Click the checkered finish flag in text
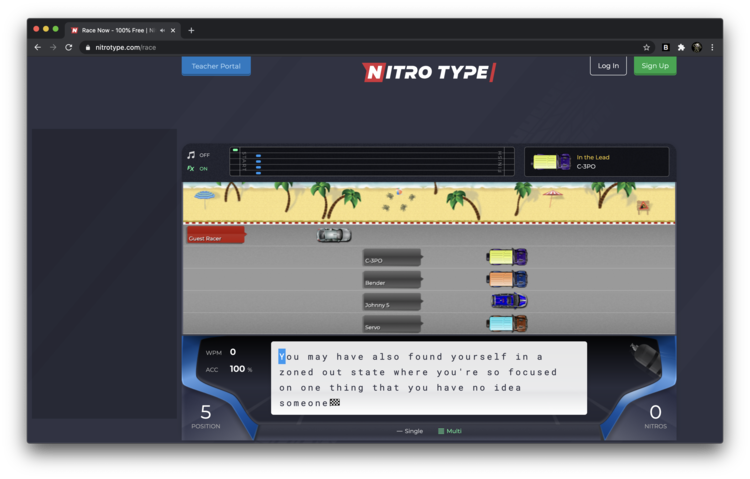The width and height of the screenshot is (750, 479). [335, 402]
